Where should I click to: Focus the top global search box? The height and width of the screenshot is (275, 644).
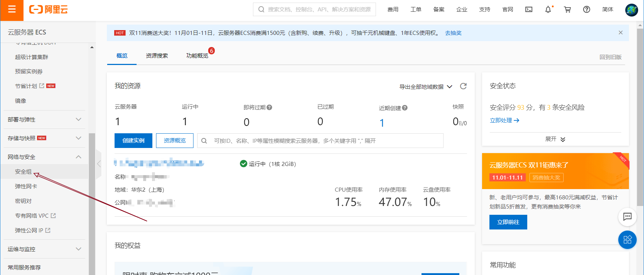click(314, 10)
